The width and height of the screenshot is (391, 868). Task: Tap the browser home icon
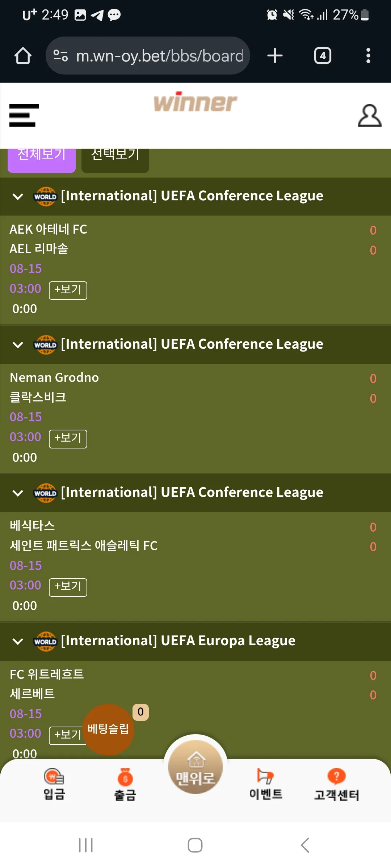tap(23, 56)
